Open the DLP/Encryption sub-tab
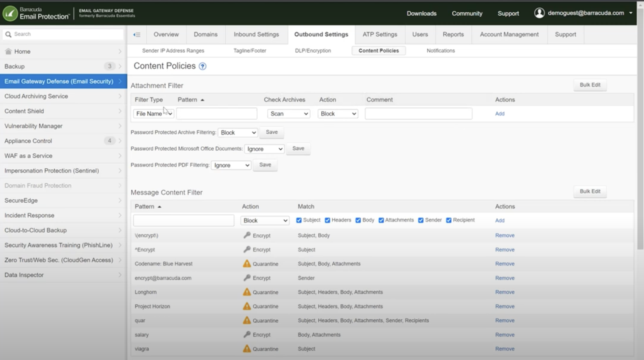The image size is (644, 360). (x=313, y=51)
